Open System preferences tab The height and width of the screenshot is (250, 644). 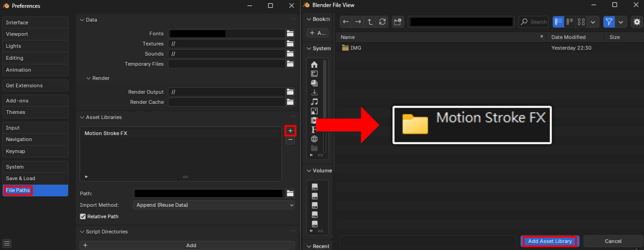click(35, 167)
